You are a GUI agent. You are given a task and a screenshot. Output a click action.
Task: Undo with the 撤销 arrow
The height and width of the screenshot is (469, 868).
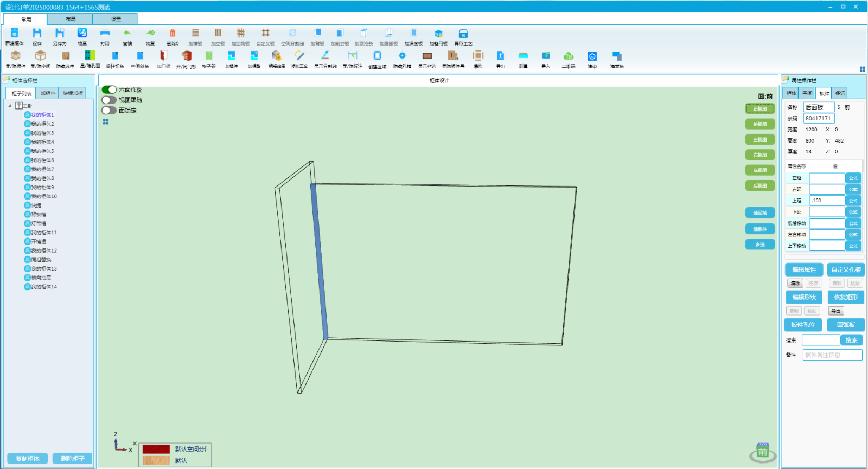pos(127,34)
